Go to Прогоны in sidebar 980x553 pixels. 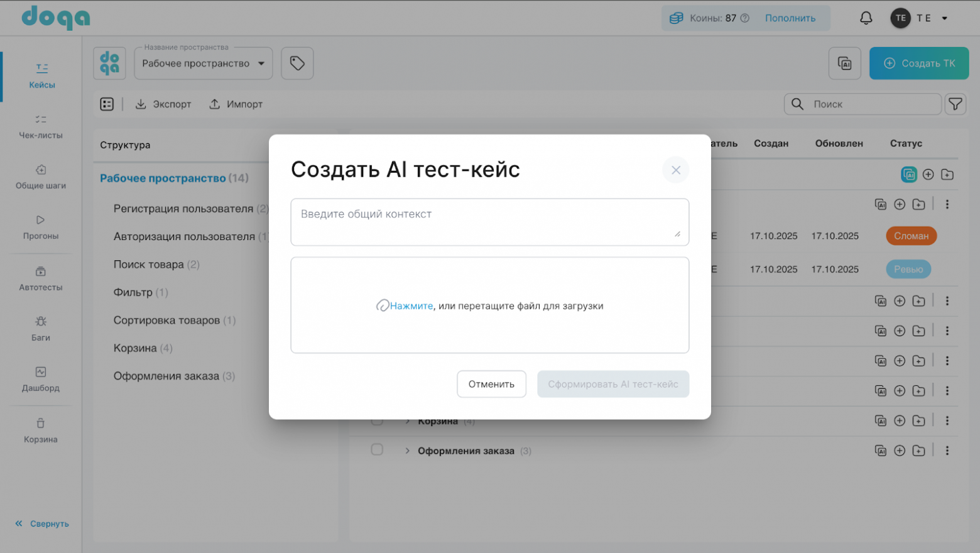41,227
